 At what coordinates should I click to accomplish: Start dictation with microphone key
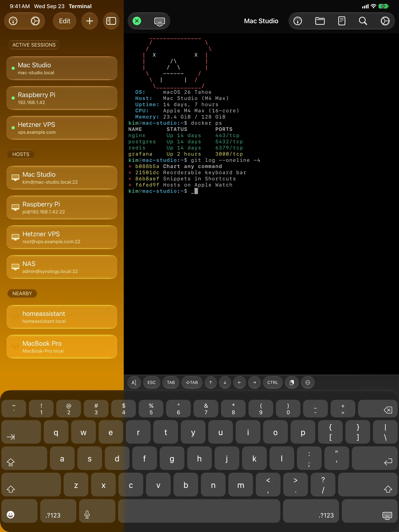pyautogui.click(x=97, y=511)
